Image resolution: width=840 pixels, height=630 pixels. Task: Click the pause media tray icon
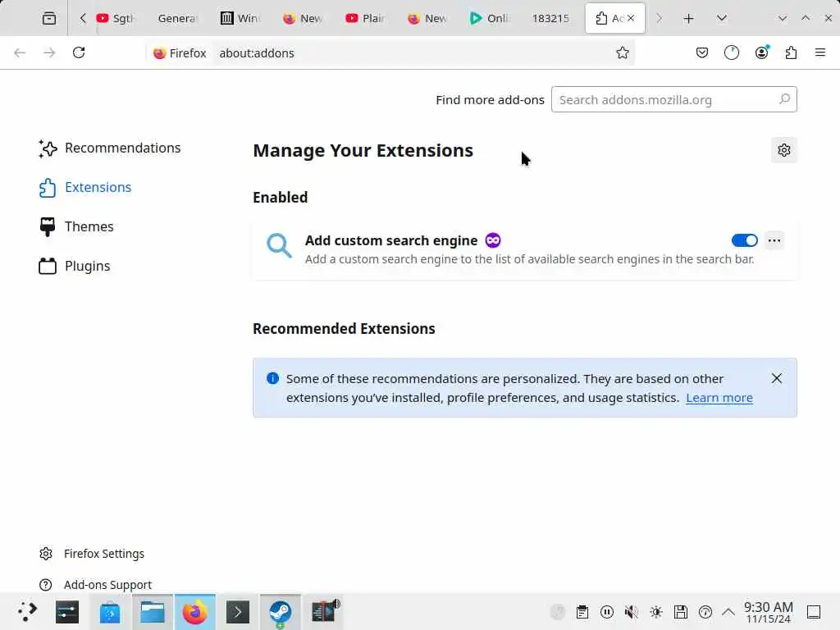click(607, 612)
